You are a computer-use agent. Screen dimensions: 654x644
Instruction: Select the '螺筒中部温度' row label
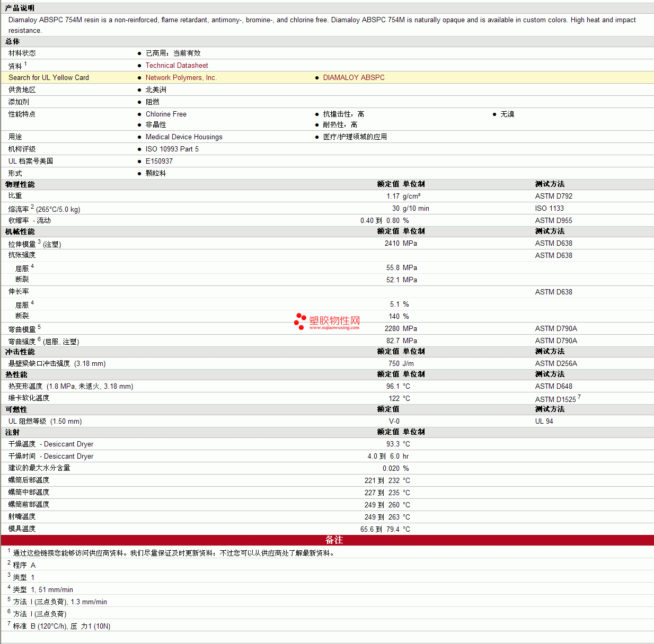click(x=29, y=492)
